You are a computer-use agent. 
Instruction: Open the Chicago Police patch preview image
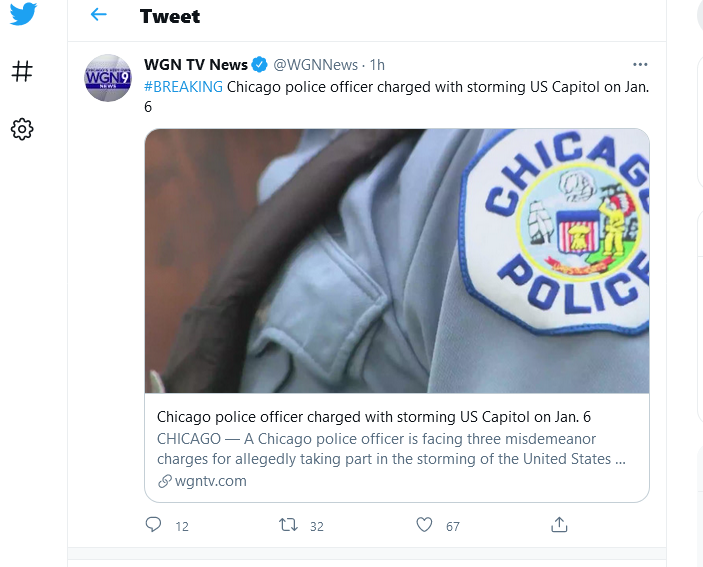tap(397, 261)
